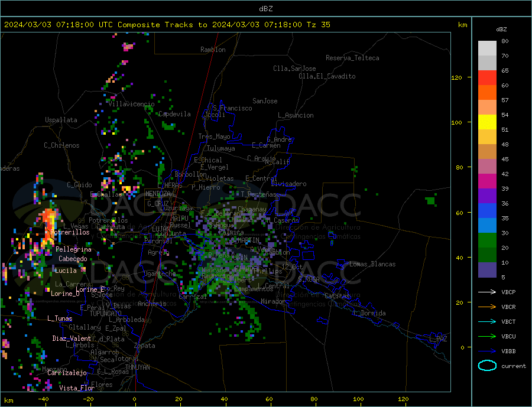
Task: Click the SanJose map label
Action: pyautogui.click(x=265, y=101)
